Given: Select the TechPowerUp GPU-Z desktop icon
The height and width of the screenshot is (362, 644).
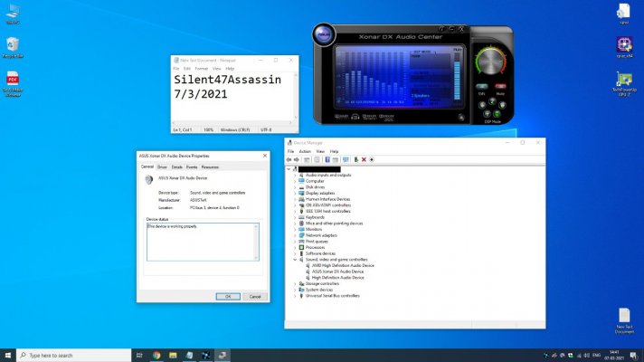Looking at the screenshot, I should pos(624,84).
